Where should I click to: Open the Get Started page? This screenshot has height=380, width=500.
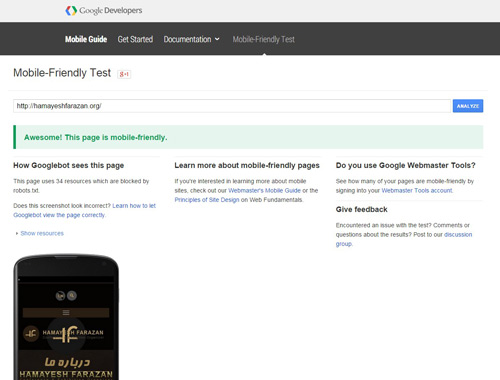click(135, 39)
